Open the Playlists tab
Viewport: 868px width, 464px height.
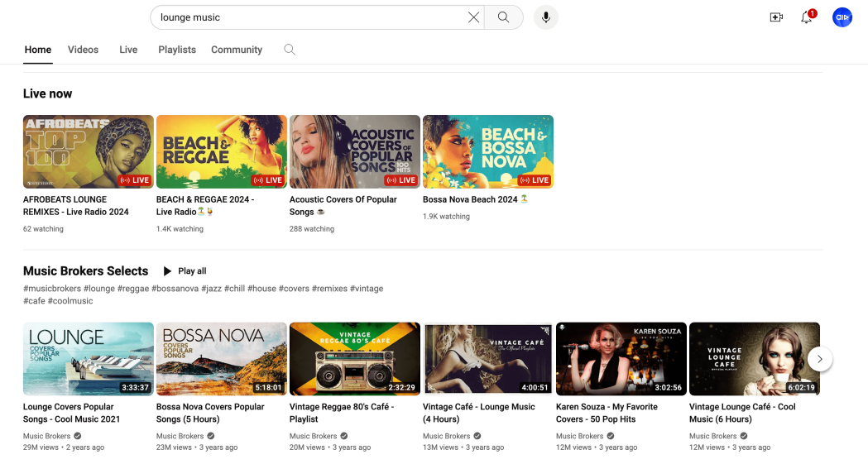(x=177, y=50)
